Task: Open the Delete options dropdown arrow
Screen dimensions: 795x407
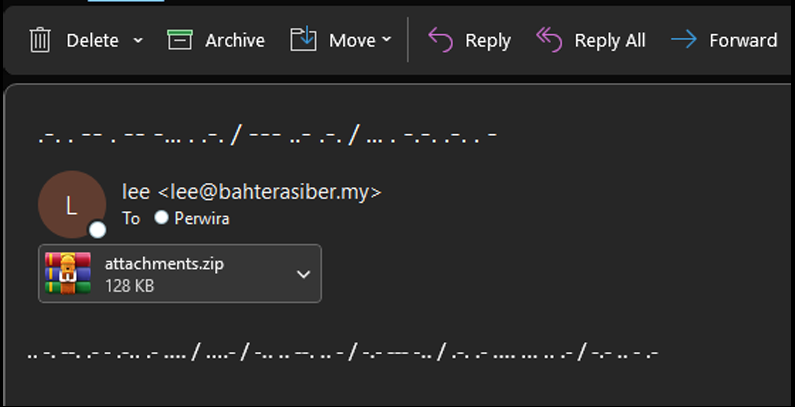Action: tap(138, 41)
